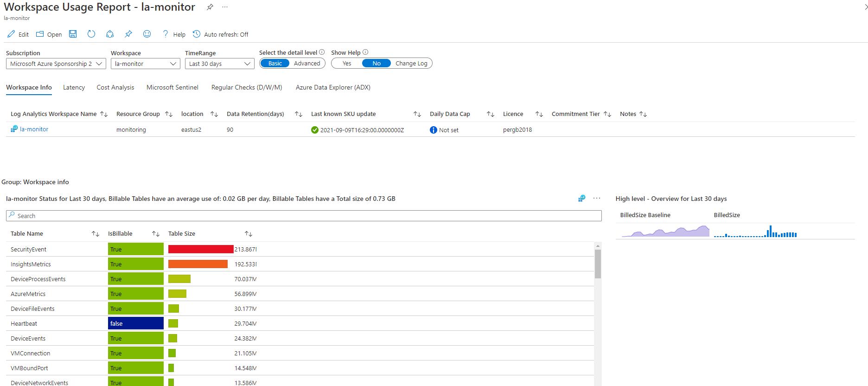Viewport: 868px width, 386px height.
Task: Click the Save workbook icon
Action: pos(73,34)
